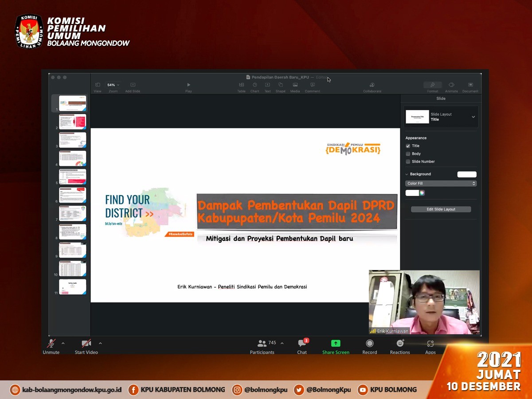This screenshot has height=399, width=532.
Task: Open the Color Fill dropdown
Action: click(441, 184)
